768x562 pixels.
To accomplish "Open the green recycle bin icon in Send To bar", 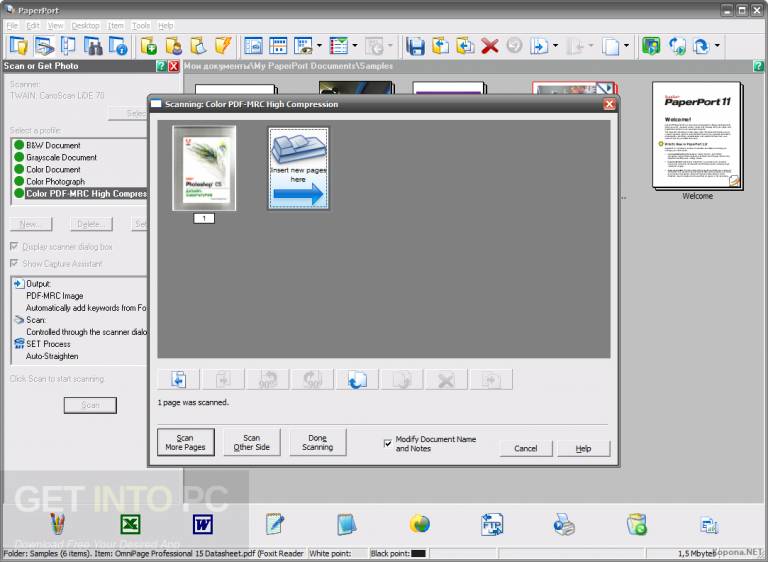I will (x=637, y=524).
